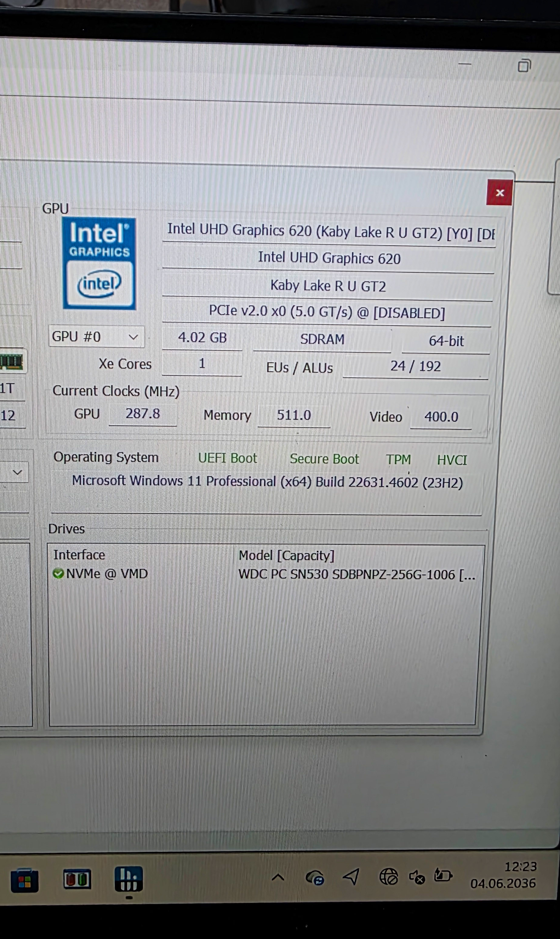This screenshot has width=560, height=939.
Task: Click the Xe Cores value 1
Action: click(202, 364)
